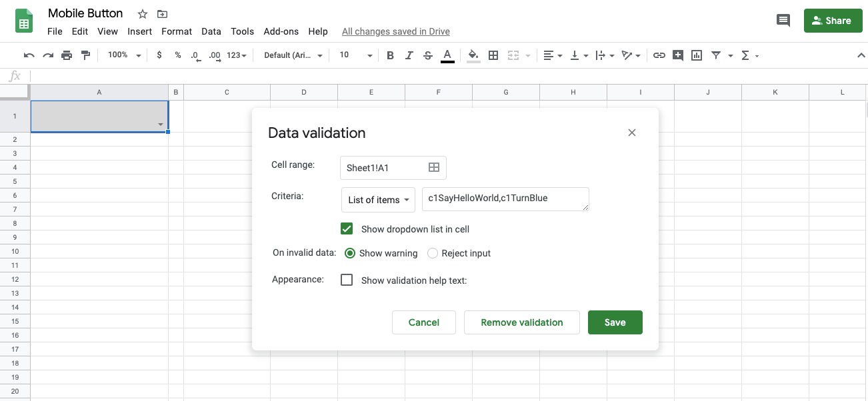
Task: Insert a link with the link icon
Action: (x=659, y=55)
